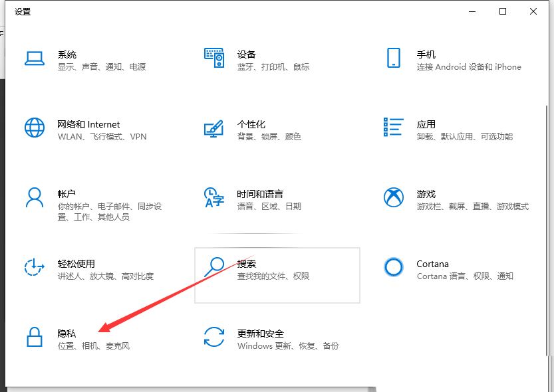Image resolution: width=554 pixels, height=392 pixels.
Task: Click the laptop icon for 系统
Action: tap(34, 58)
